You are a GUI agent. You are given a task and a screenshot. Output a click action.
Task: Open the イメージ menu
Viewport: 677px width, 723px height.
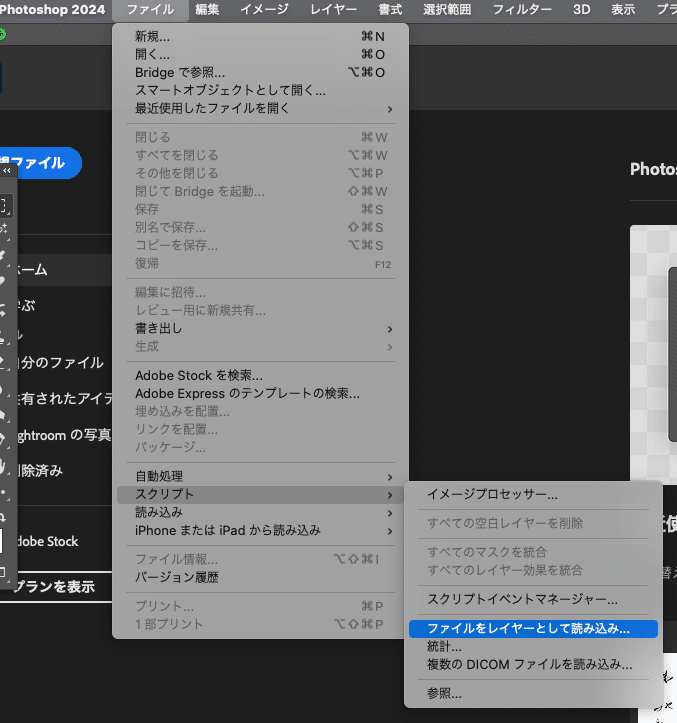pyautogui.click(x=264, y=9)
